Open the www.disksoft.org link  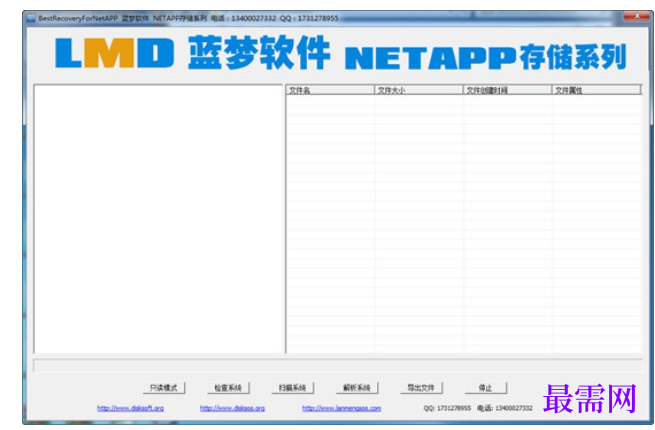coord(130,408)
